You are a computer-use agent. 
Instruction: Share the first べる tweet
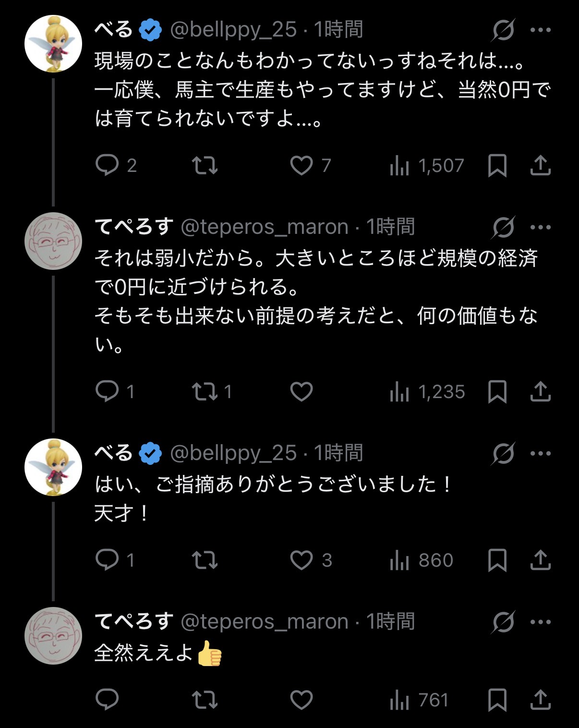pyautogui.click(x=541, y=165)
